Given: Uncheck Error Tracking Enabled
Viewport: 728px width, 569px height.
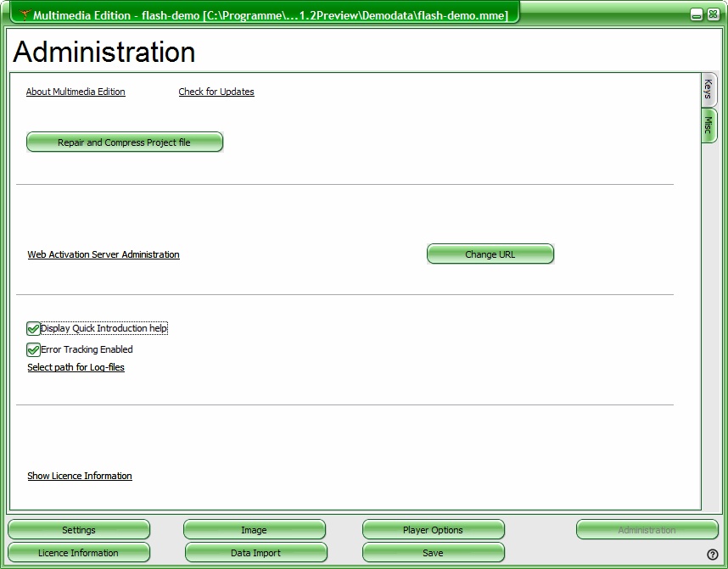Looking at the screenshot, I should pyautogui.click(x=32, y=349).
